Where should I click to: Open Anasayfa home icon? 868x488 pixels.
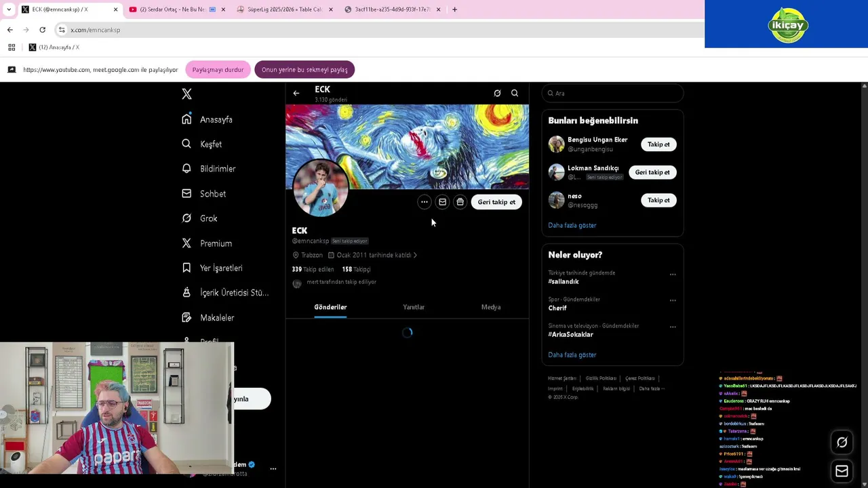point(186,119)
